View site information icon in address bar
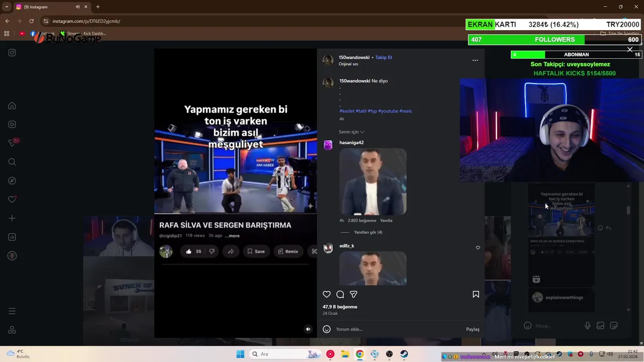Screen dimensions: 644x362 point(46,21)
